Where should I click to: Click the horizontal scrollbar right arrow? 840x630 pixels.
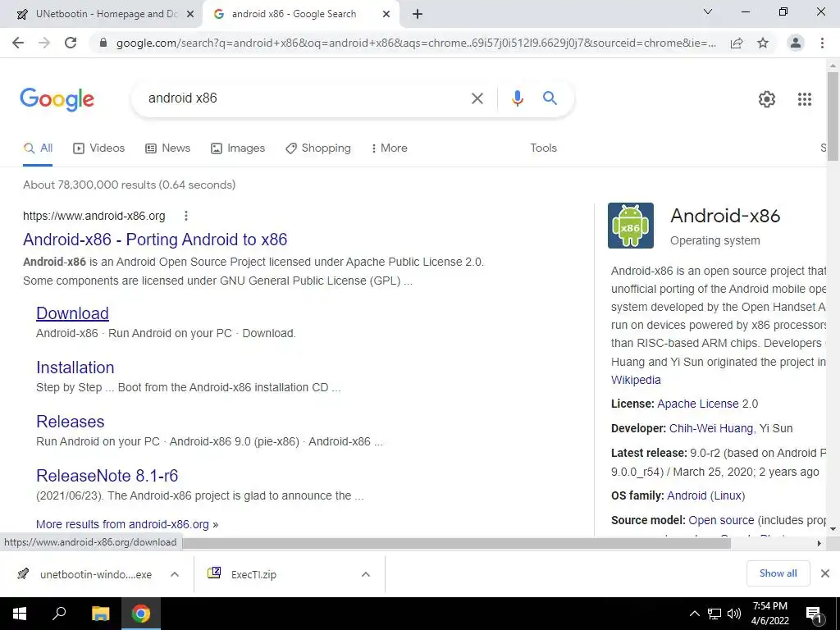coord(819,543)
